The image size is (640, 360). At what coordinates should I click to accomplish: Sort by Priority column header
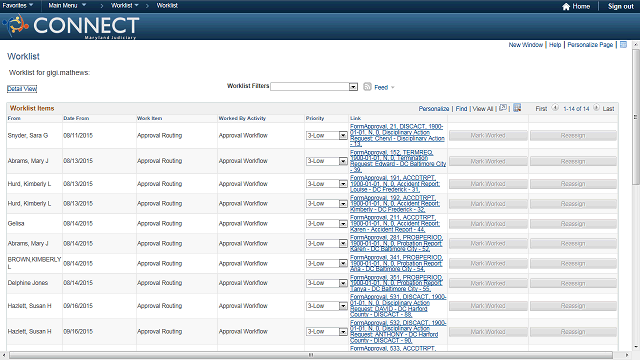[x=315, y=118]
